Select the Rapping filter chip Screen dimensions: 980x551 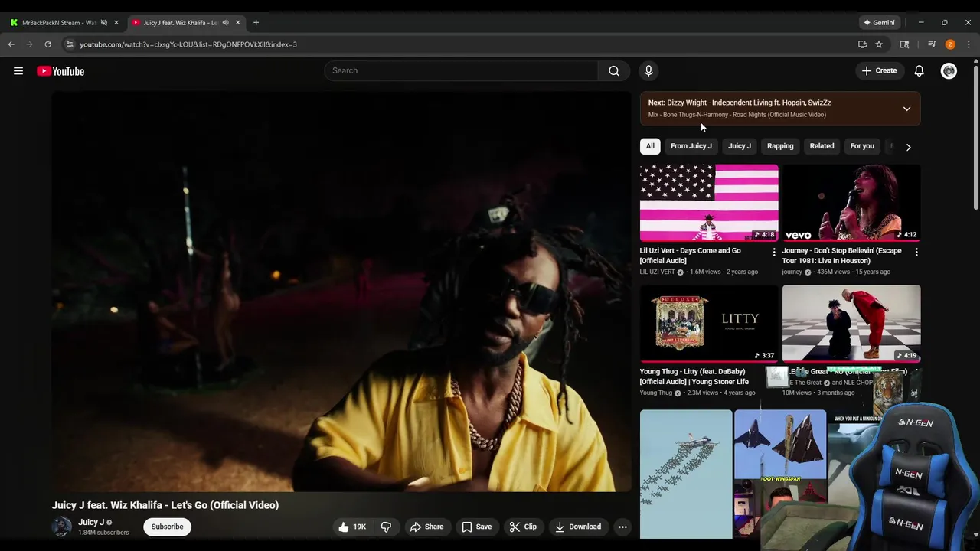click(780, 146)
